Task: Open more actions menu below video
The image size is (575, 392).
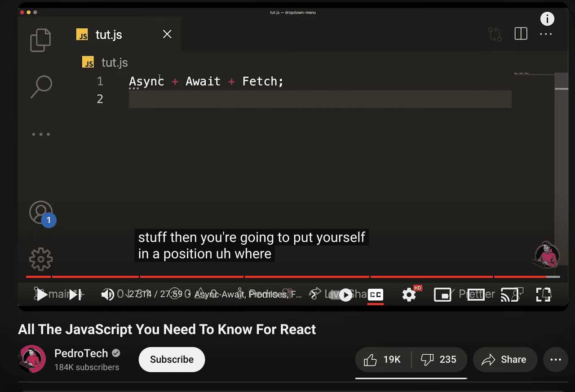Action: click(556, 360)
